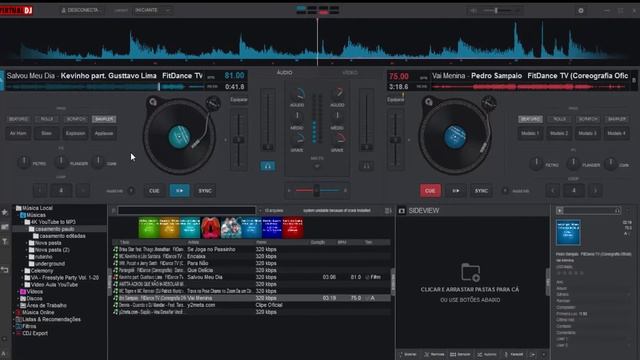Halve the loop length on left deck
The height and width of the screenshot is (360, 640).
[40, 191]
